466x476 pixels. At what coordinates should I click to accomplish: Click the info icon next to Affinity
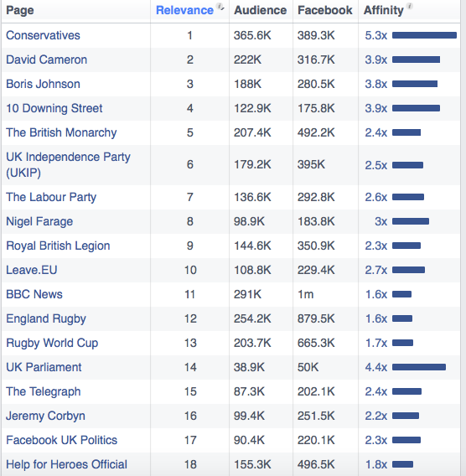click(x=410, y=6)
